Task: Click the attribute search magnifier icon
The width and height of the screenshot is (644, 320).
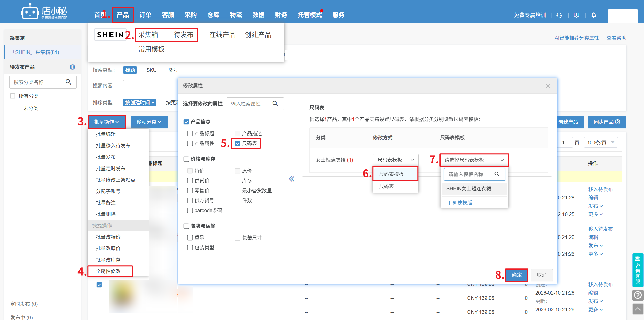Action: (275, 104)
